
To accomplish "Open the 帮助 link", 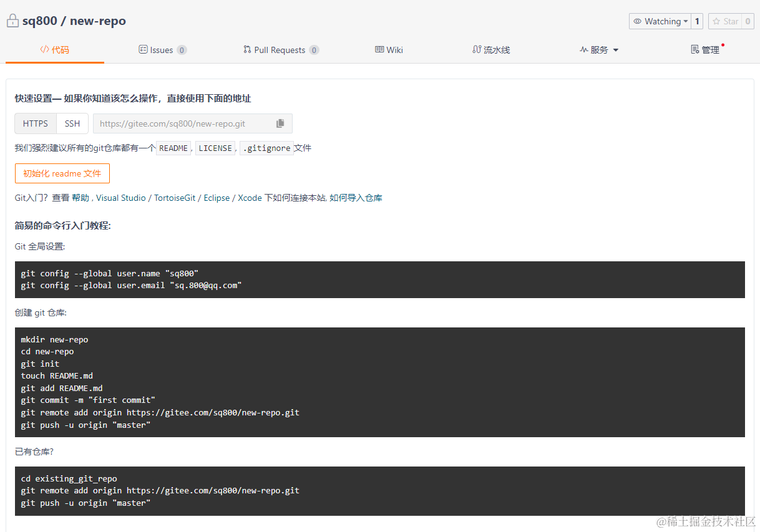I will point(80,198).
